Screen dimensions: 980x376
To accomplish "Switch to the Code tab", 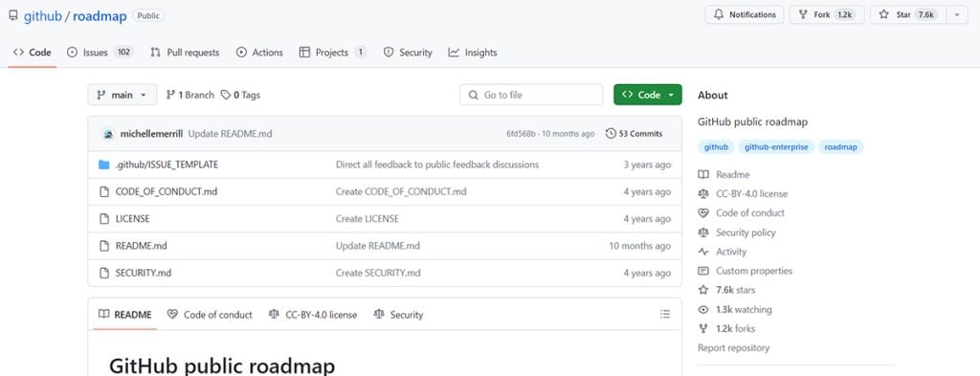I will point(32,53).
